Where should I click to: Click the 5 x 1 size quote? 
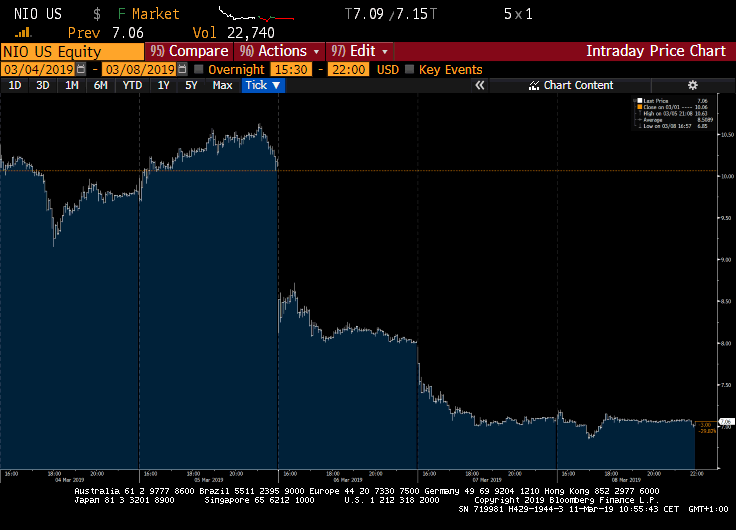point(518,14)
